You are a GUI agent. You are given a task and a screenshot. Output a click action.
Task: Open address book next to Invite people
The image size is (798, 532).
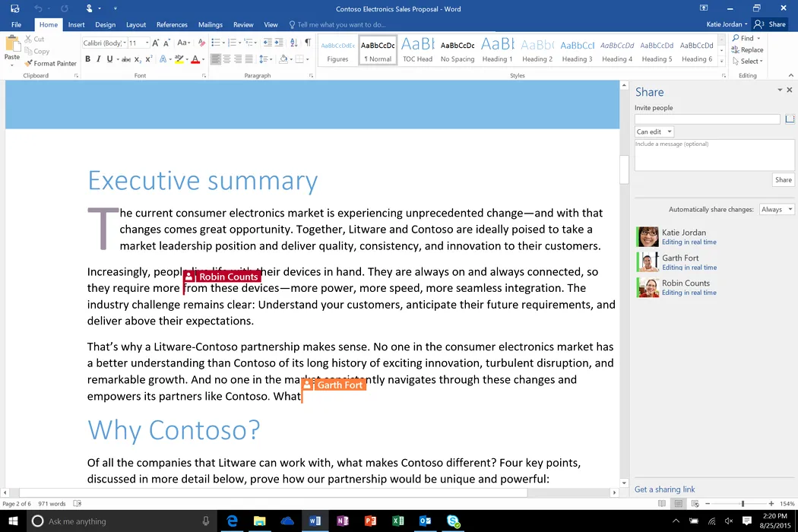click(x=790, y=119)
